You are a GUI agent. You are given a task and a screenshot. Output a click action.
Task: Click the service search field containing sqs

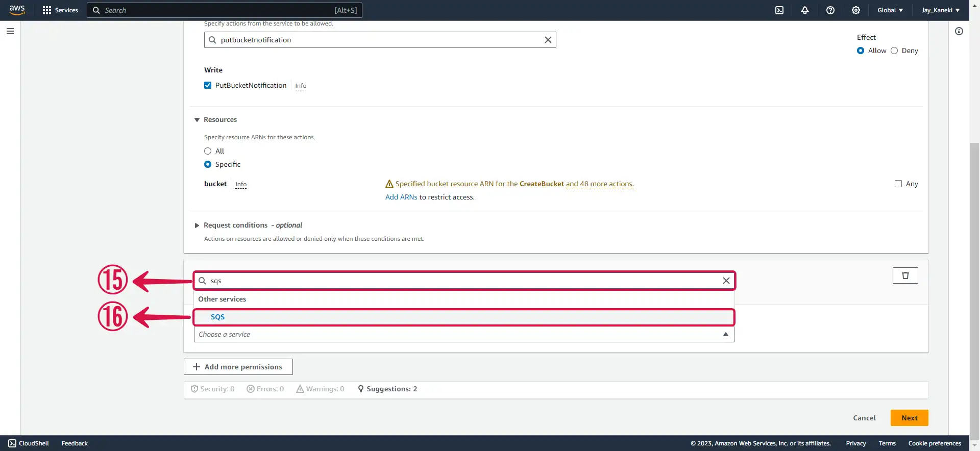(464, 281)
